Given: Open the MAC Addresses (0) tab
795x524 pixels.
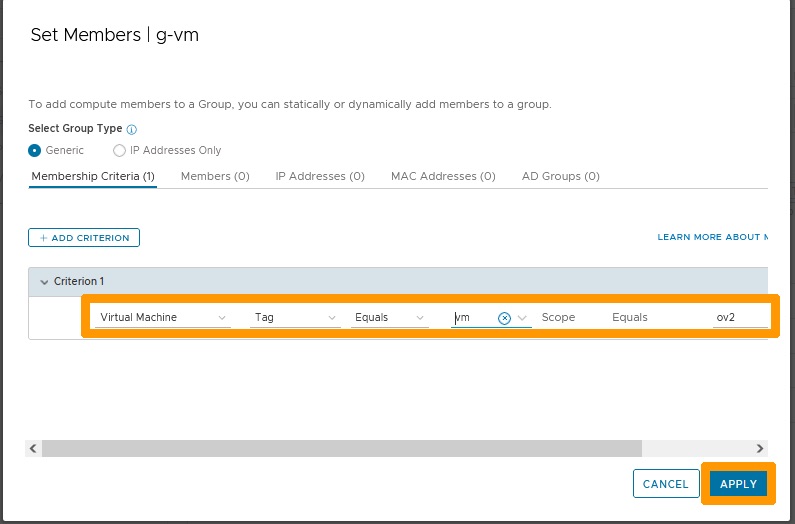Looking at the screenshot, I should coord(443,176).
